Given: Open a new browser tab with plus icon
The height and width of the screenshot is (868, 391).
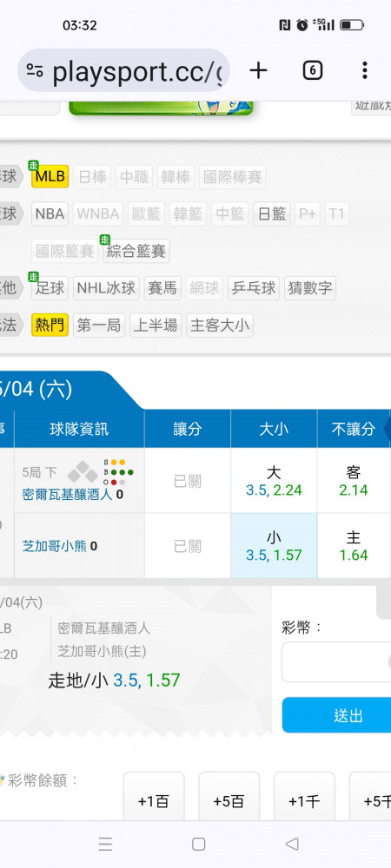Looking at the screenshot, I should (258, 70).
